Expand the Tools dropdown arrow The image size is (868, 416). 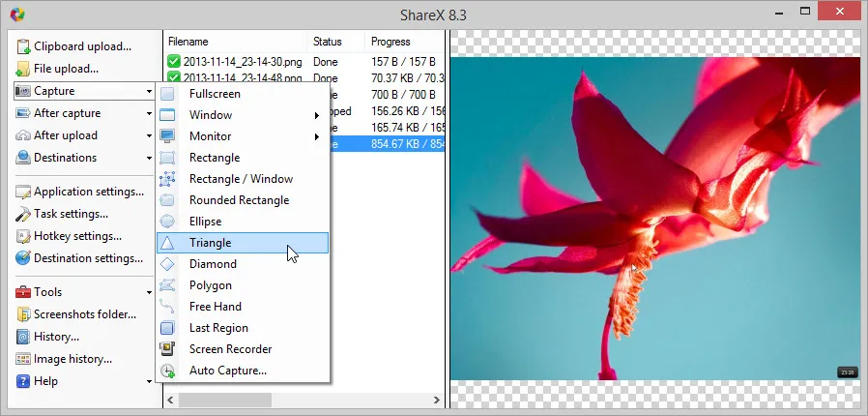pyautogui.click(x=150, y=292)
